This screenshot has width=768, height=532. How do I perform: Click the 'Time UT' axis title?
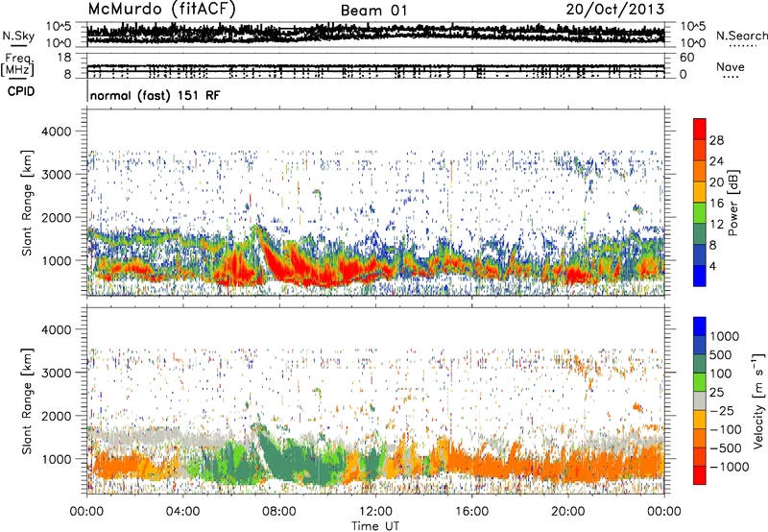pyautogui.click(x=375, y=525)
